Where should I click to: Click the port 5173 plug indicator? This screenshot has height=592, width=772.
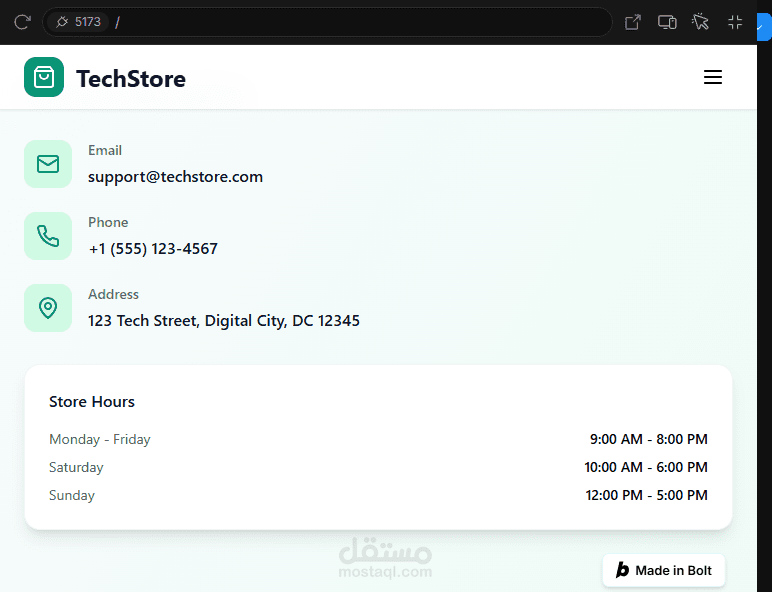coord(79,22)
